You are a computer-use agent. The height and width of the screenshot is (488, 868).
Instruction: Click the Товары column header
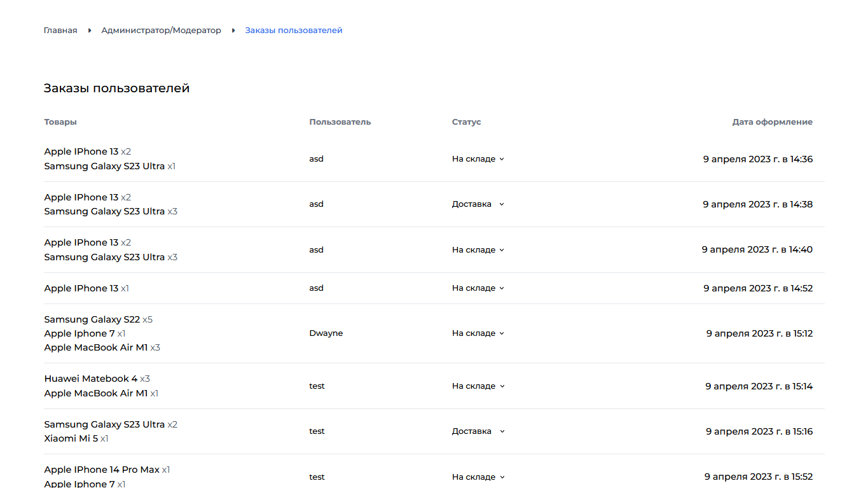click(60, 122)
